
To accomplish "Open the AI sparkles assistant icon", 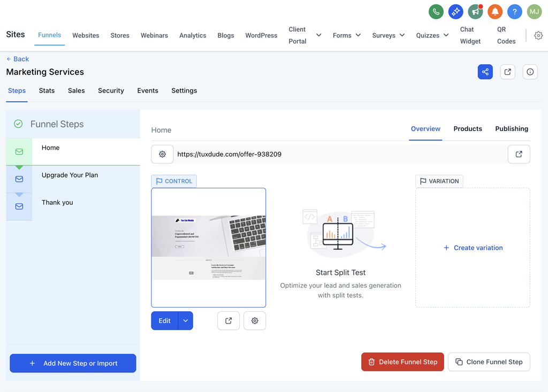I will [455, 11].
